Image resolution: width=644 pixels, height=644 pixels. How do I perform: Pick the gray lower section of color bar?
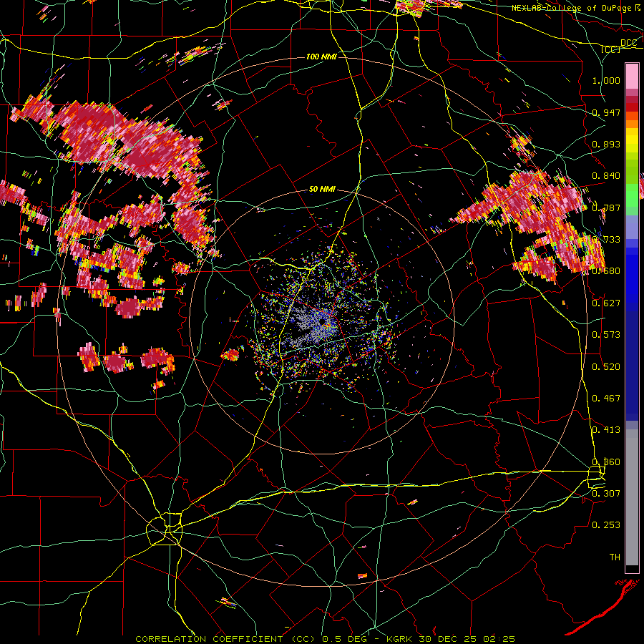click(x=632, y=497)
